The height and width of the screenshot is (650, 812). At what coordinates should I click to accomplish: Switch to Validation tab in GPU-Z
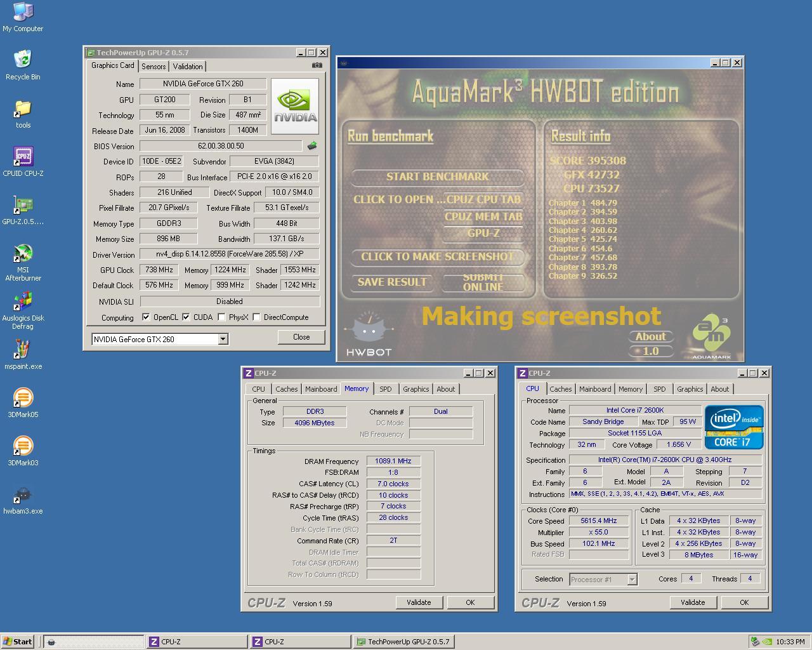(188, 66)
